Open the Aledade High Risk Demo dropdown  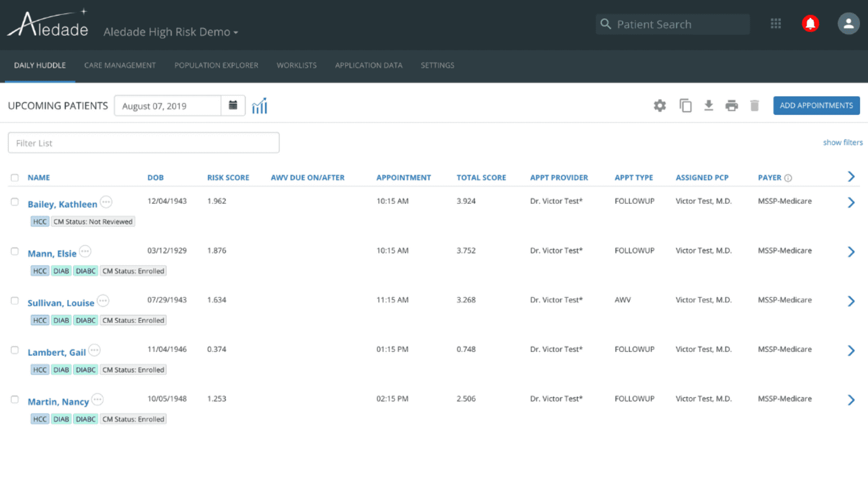tap(171, 32)
